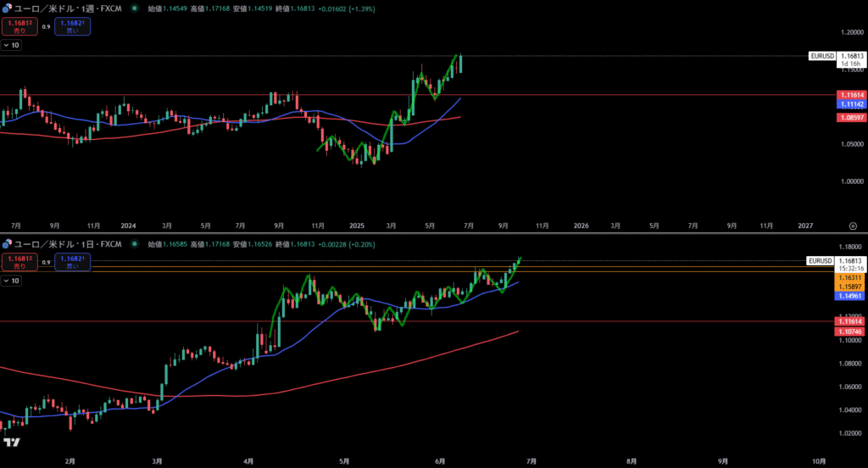Image resolution: width=868 pixels, height=468 pixels.
Task: Click the daily low value 安値1.16526
Action: point(253,244)
